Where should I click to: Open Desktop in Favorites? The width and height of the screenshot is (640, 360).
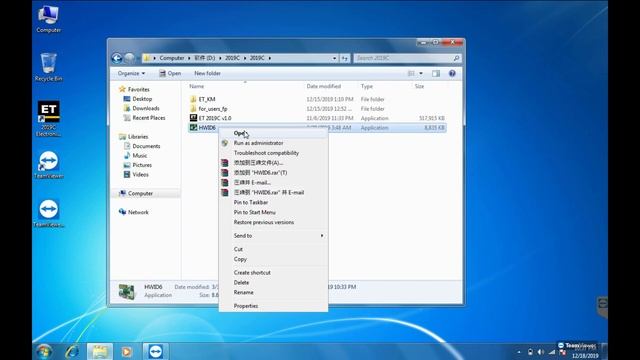(x=138, y=99)
